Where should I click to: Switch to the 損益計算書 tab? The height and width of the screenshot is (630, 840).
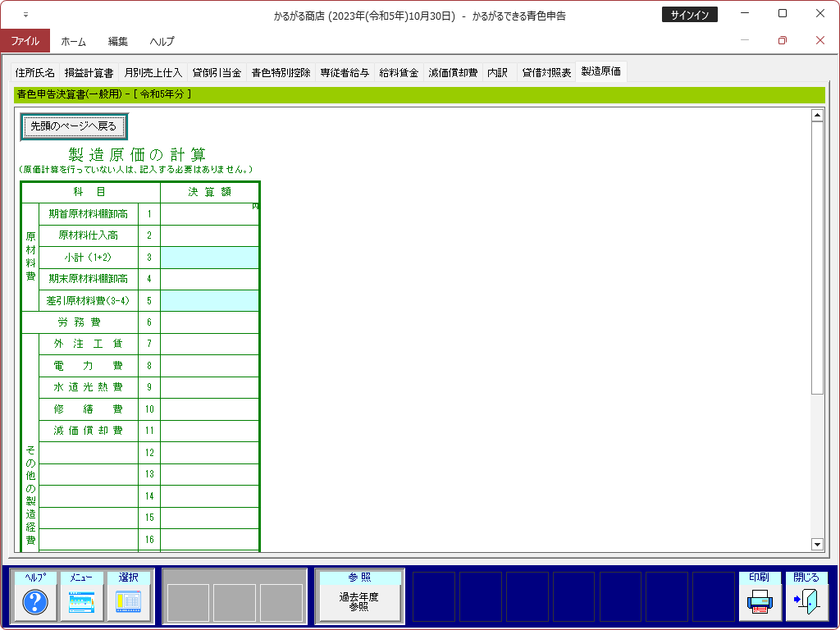coord(89,72)
